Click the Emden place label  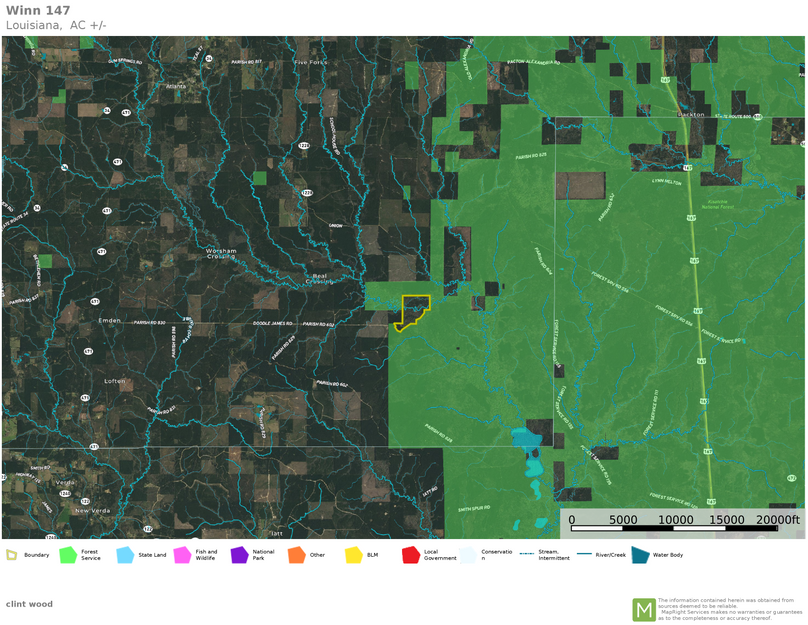[109, 320]
